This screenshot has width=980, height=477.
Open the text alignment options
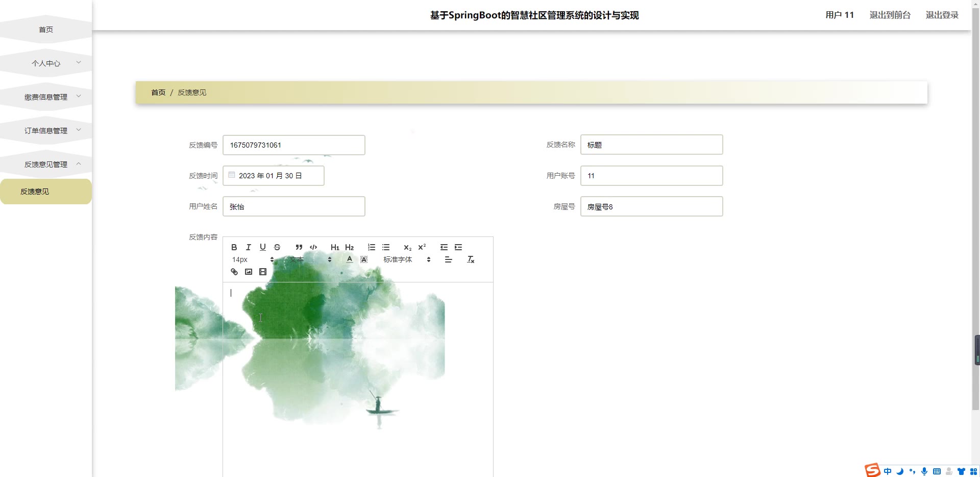pos(449,259)
